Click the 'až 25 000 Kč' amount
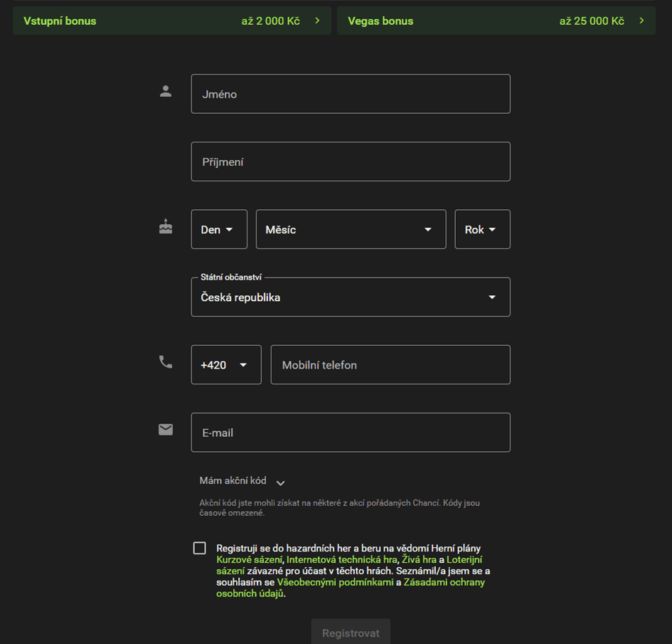Viewport: 672px width, 644px height. (x=592, y=21)
